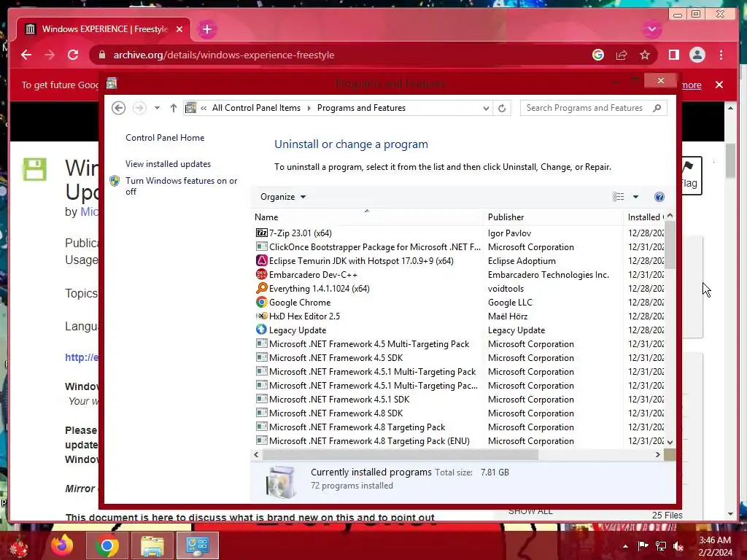Select Everything 1.4.1.1024 (x64) entry
This screenshot has width=747, height=560.
[x=312, y=289]
